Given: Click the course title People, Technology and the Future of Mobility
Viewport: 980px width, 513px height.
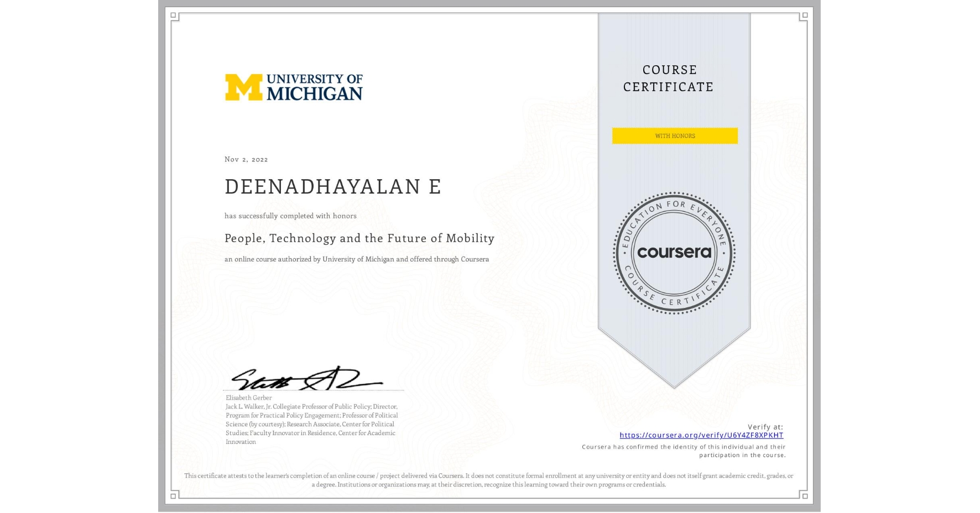Looking at the screenshot, I should [x=359, y=238].
